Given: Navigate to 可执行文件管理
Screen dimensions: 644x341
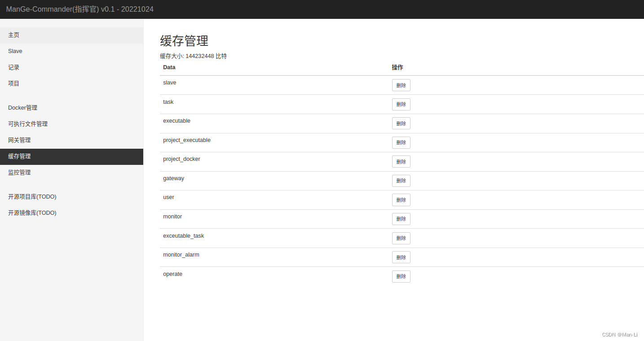Looking at the screenshot, I should click(x=71, y=124).
